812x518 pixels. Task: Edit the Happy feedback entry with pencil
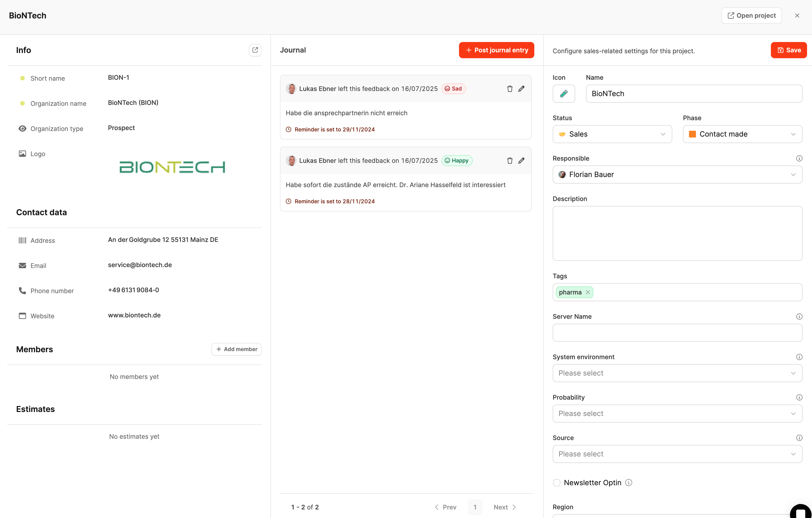pos(521,161)
